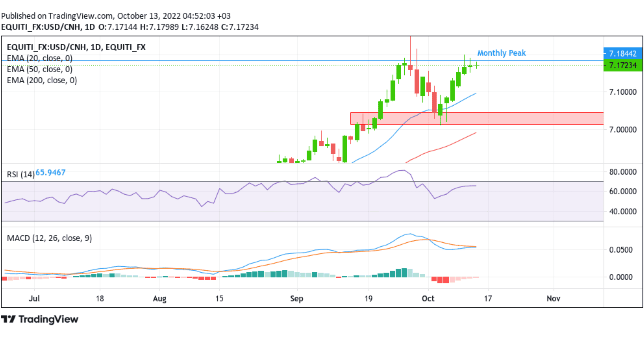Screen dimensions: 644x338
Task: Click the 'Jul' date axis label
Action: [34, 299]
